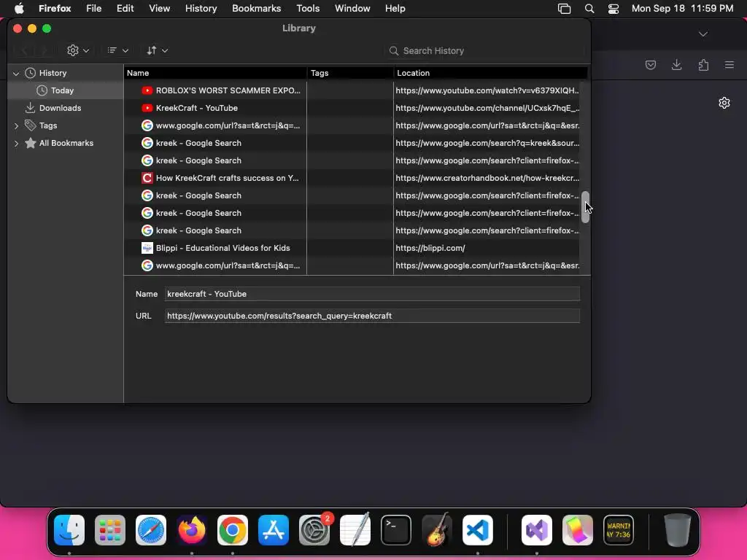The width and height of the screenshot is (747, 560).
Task: Sort by the Tags column header
Action: pos(350,73)
